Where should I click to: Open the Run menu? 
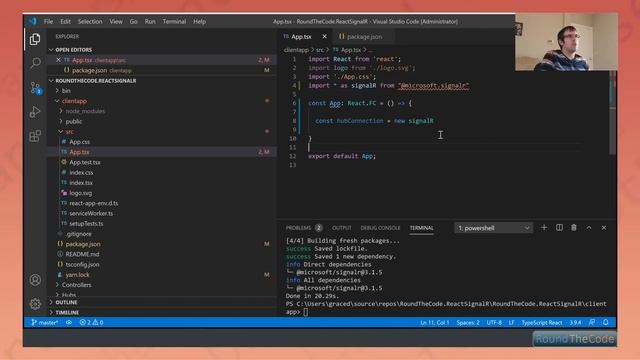pyautogui.click(x=150, y=21)
